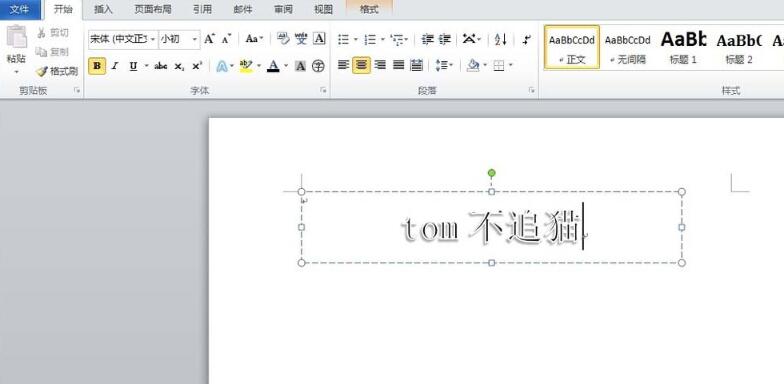Toggle Bold formatting

click(x=97, y=66)
